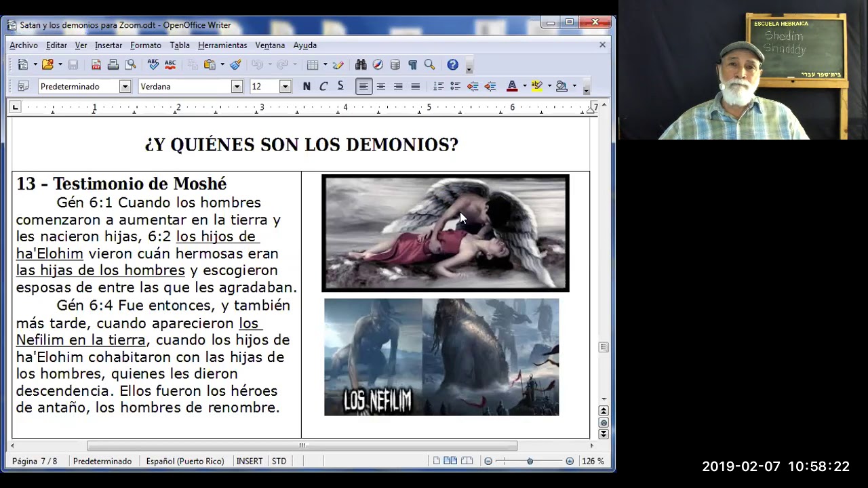Open Font Color dropdown arrow

524,86
